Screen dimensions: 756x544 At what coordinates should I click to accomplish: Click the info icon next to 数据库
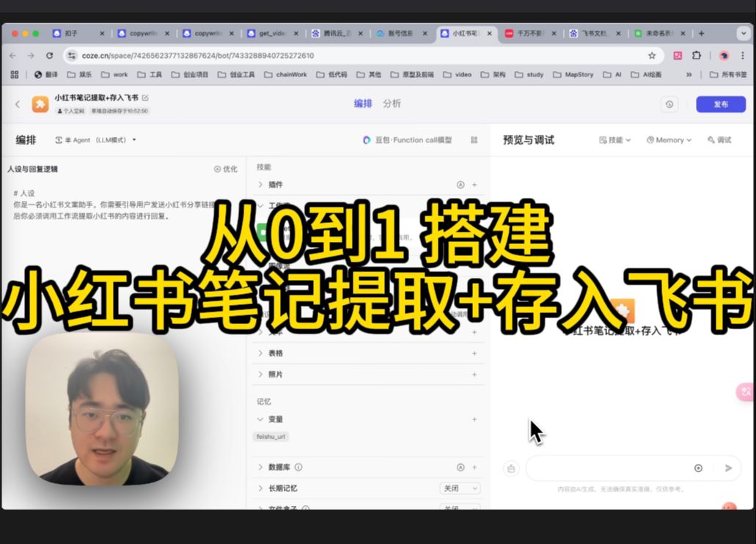tap(298, 467)
